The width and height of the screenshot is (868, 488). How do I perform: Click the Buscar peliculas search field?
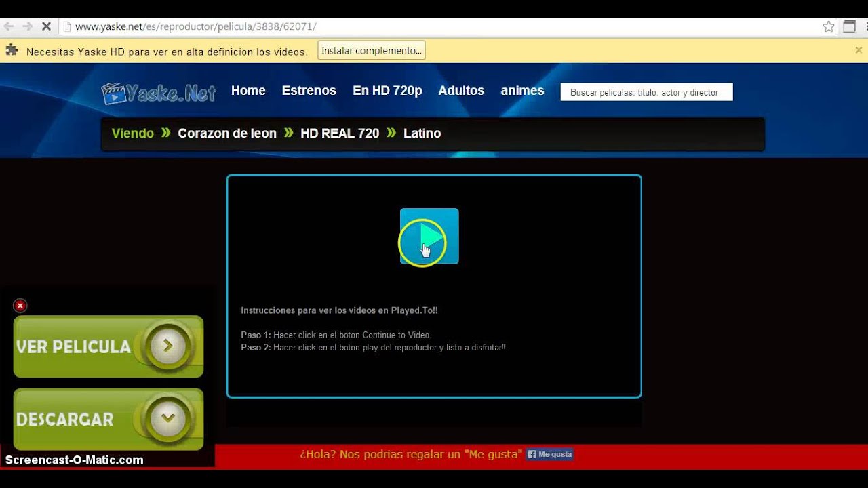(x=646, y=92)
